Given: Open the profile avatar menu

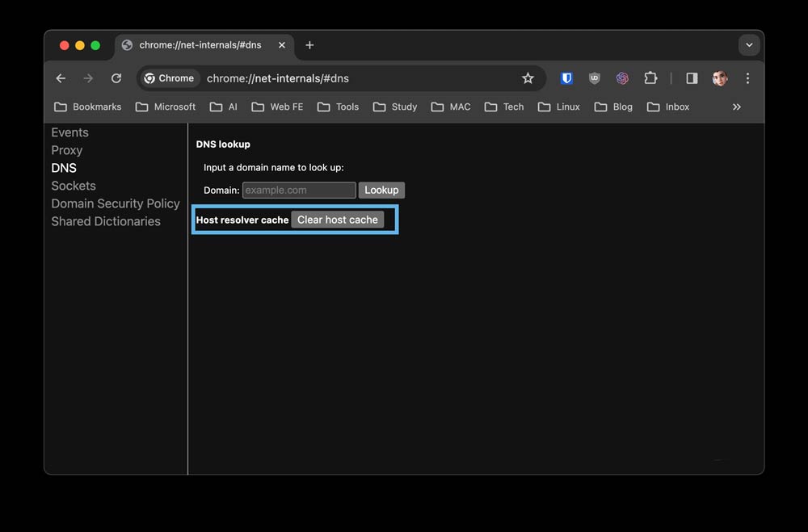Looking at the screenshot, I should click(x=720, y=78).
